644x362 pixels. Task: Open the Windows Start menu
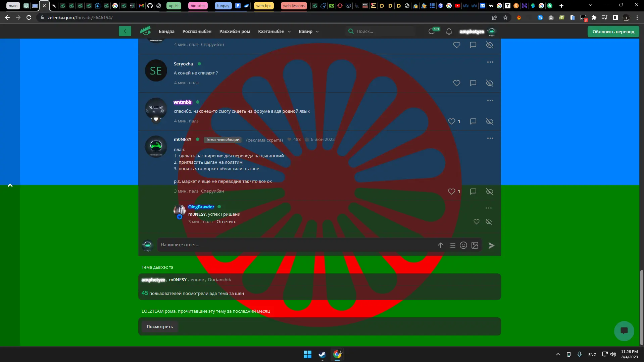tap(307, 354)
